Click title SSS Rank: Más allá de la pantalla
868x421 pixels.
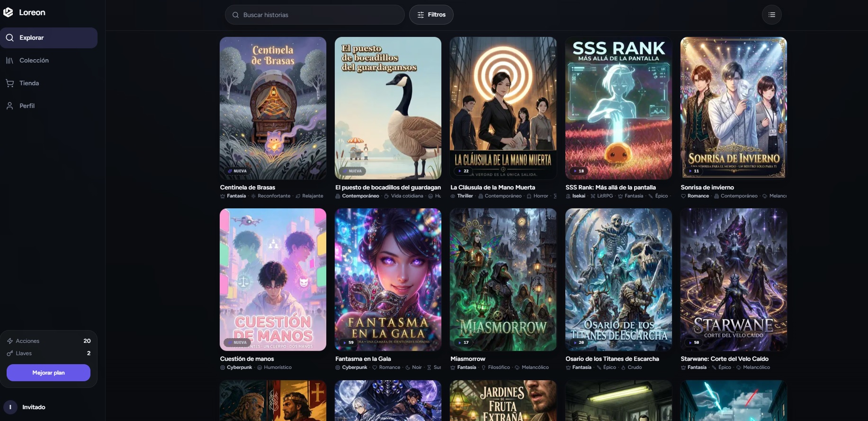pos(611,188)
